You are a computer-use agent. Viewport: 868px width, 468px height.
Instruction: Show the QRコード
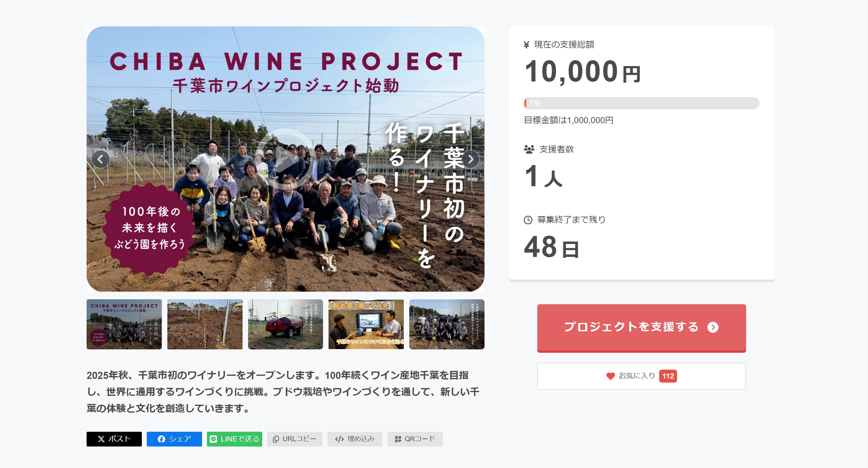coord(415,439)
